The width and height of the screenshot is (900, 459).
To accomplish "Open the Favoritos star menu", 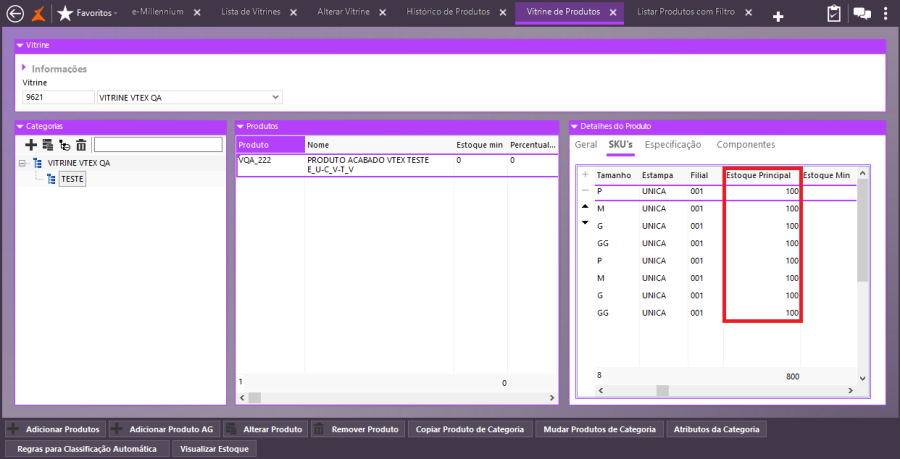I will click(x=88, y=13).
